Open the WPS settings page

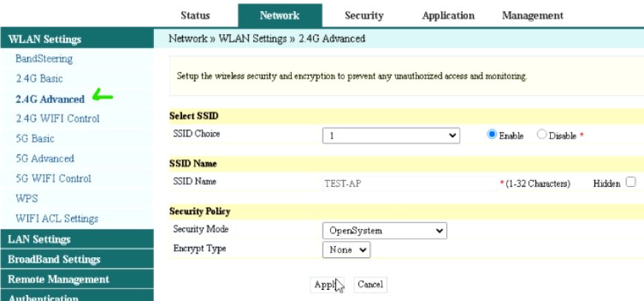point(27,199)
